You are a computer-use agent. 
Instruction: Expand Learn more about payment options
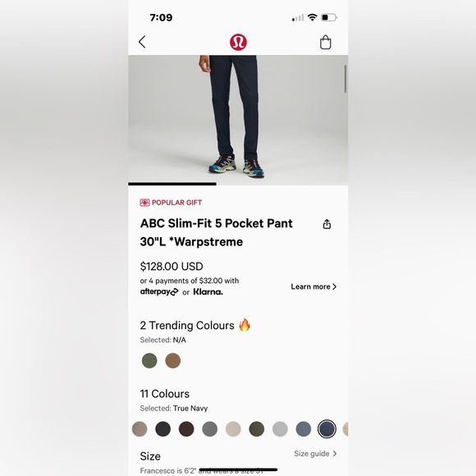(314, 286)
